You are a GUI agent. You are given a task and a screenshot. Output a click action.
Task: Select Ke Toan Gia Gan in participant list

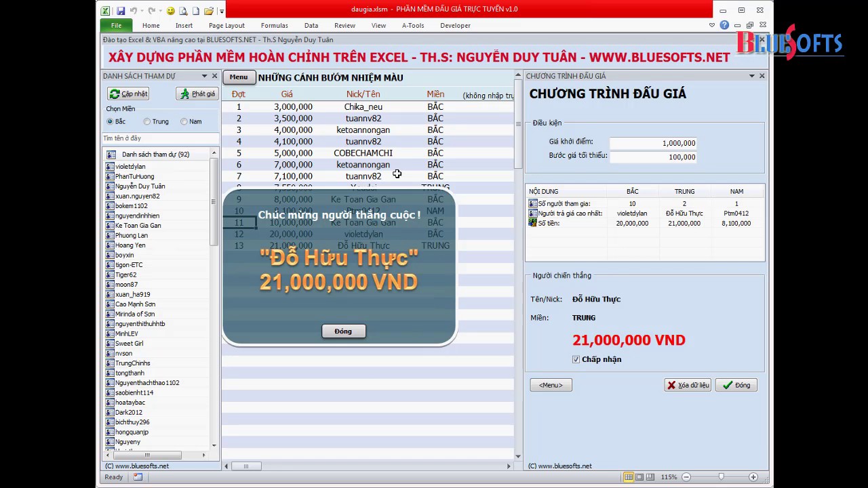(x=138, y=225)
